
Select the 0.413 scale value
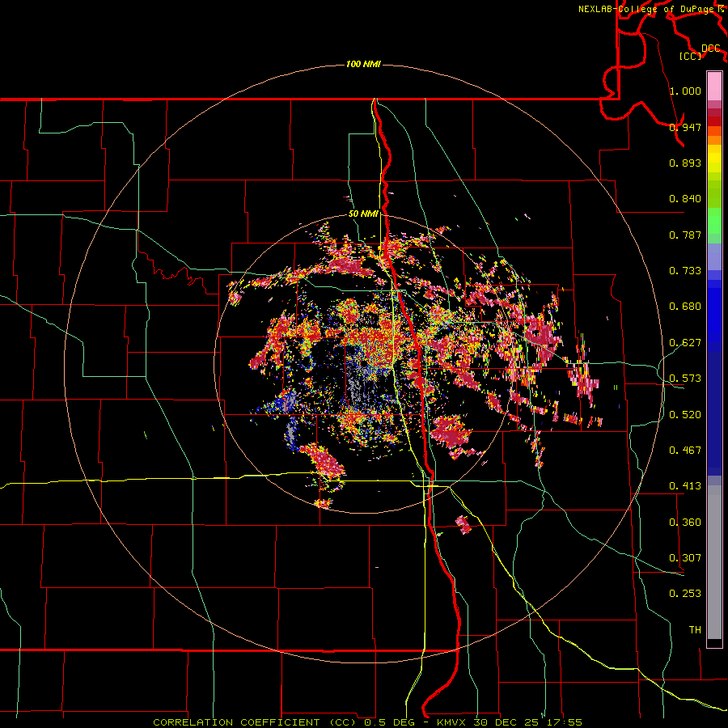click(685, 486)
